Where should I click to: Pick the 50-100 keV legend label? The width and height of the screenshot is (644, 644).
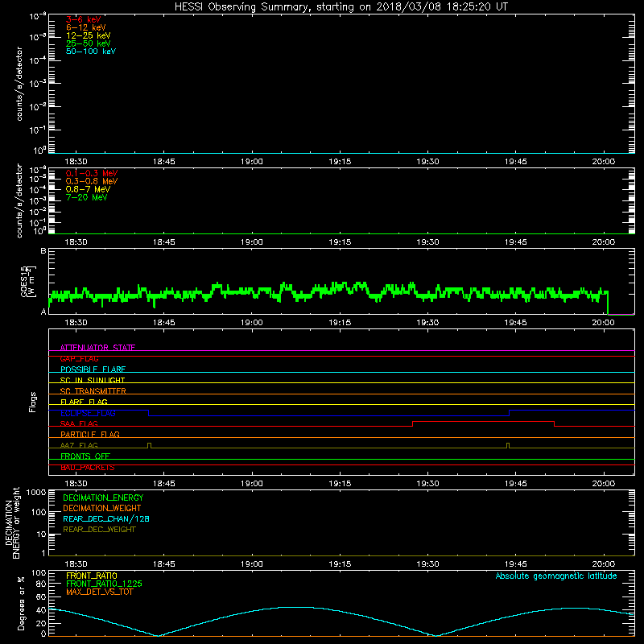pos(91,52)
